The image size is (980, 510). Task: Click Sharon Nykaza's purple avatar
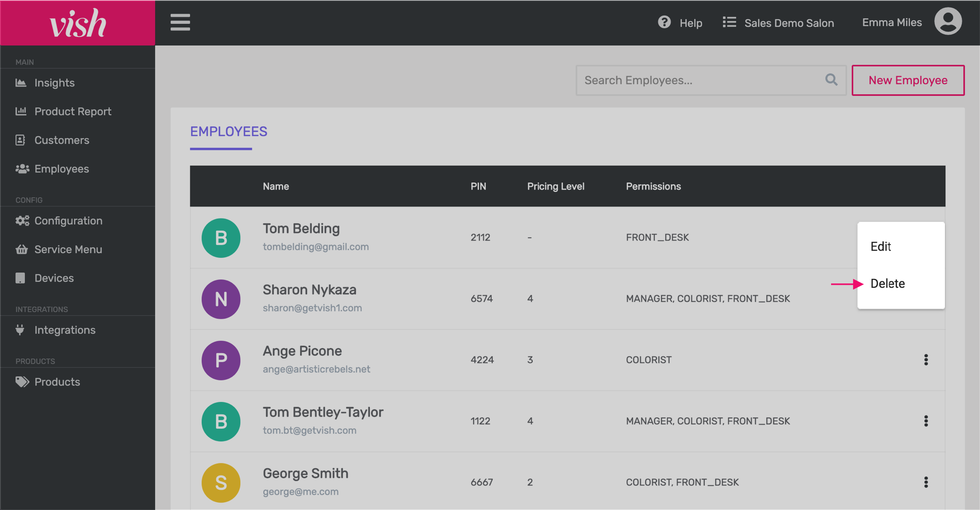221,299
